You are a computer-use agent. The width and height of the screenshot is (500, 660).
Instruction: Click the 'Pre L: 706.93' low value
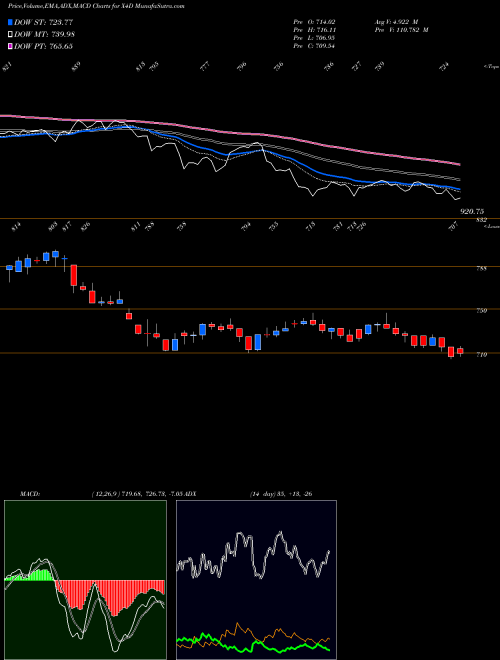[314, 38]
